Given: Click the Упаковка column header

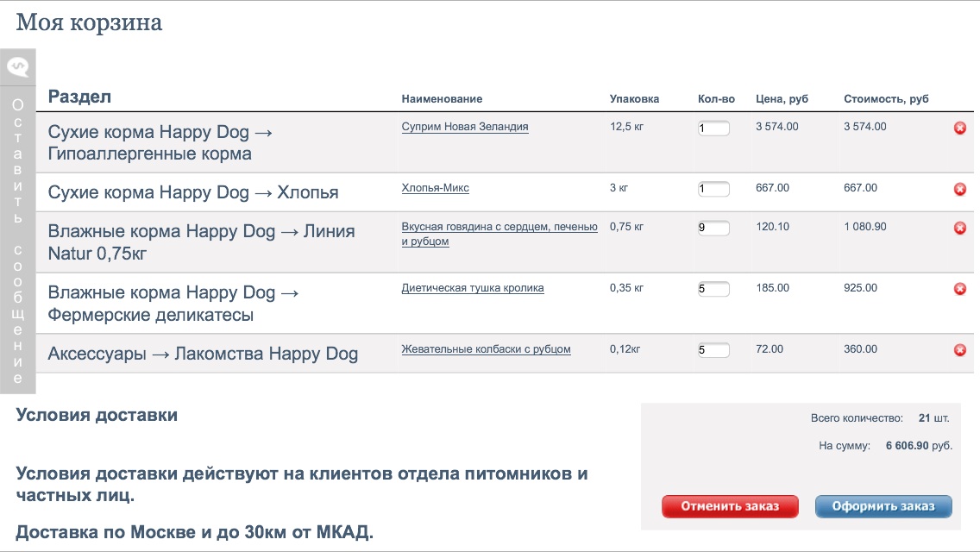Looking at the screenshot, I should click(x=634, y=99).
